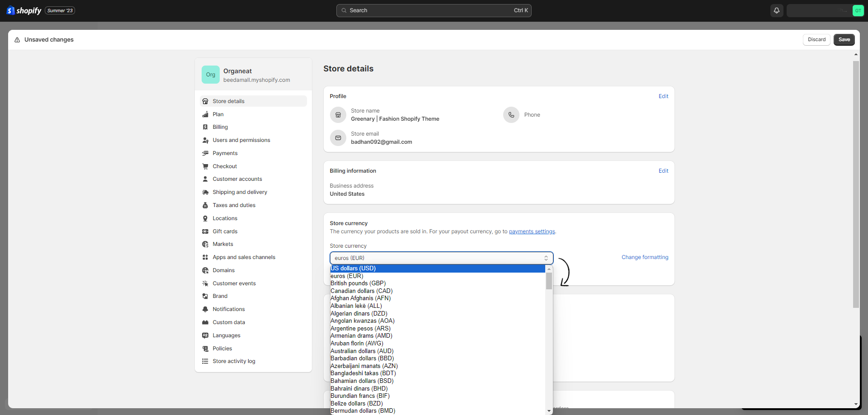Viewport: 868px width, 415px height.
Task: Click the Change formatting link
Action: 645,257
